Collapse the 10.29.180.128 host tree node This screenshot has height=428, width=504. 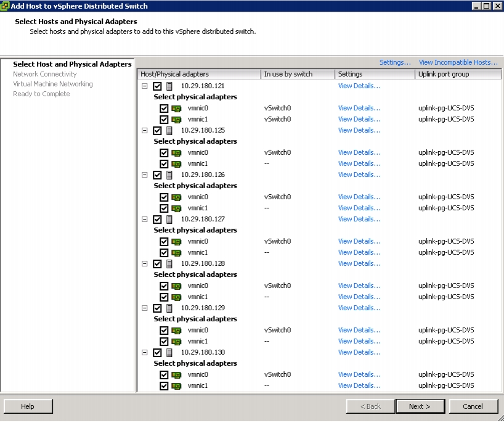145,263
